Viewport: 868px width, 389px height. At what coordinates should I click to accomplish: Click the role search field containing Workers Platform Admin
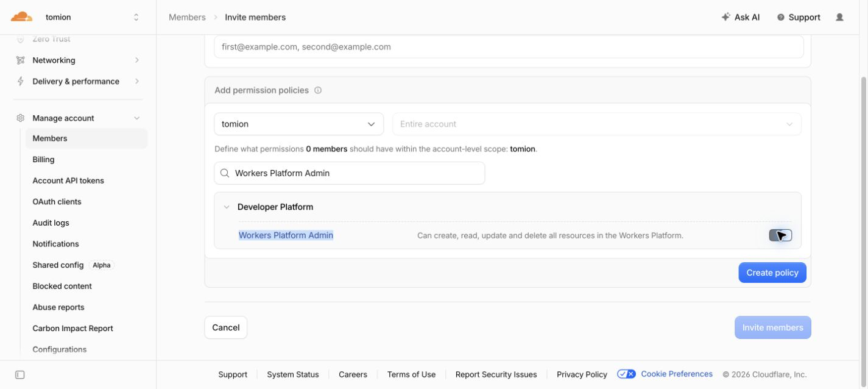click(350, 173)
